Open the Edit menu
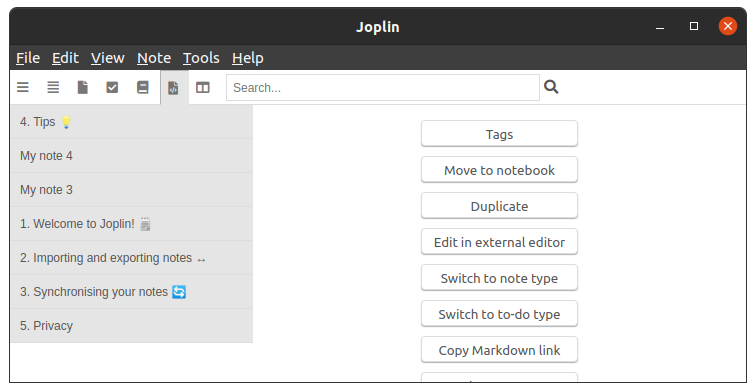Viewport: 756px width, 392px height. tap(65, 58)
